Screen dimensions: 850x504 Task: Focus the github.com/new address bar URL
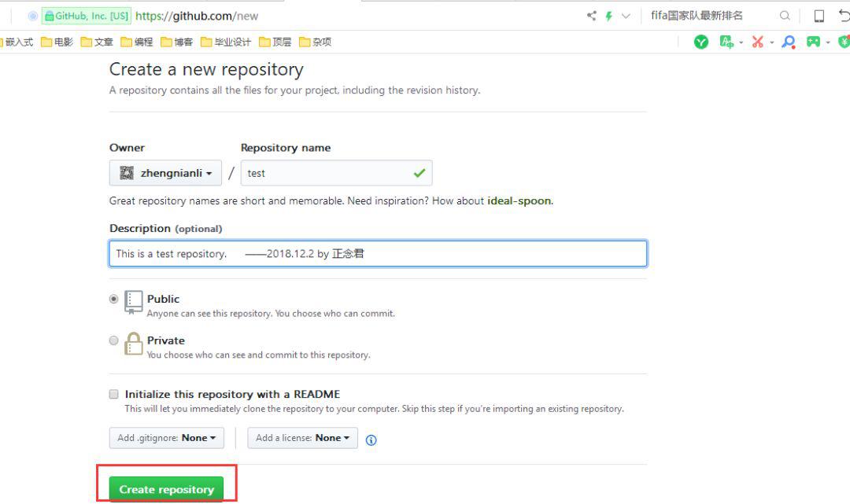197,16
